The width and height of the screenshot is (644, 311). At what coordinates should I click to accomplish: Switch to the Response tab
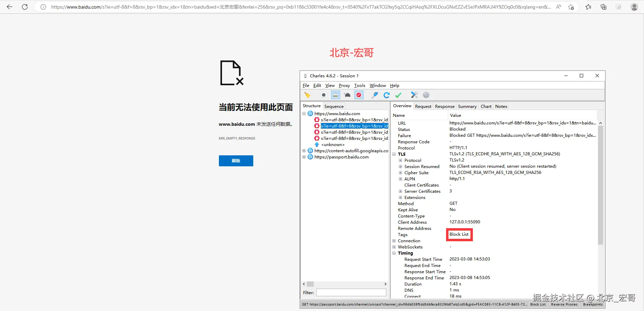[445, 107]
